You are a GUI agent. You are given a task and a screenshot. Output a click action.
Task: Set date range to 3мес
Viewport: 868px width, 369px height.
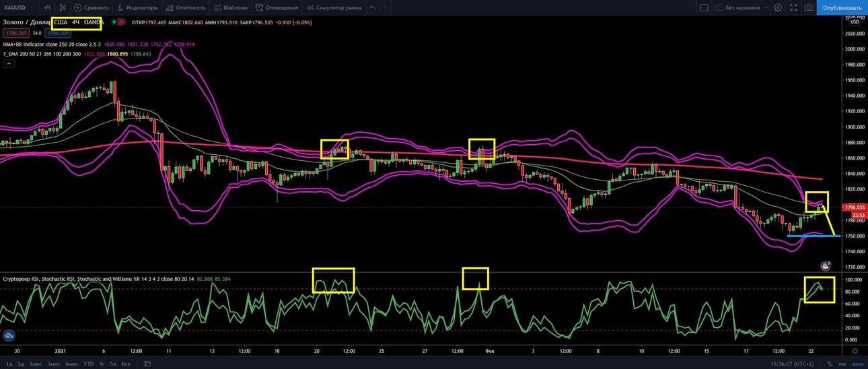click(x=53, y=364)
